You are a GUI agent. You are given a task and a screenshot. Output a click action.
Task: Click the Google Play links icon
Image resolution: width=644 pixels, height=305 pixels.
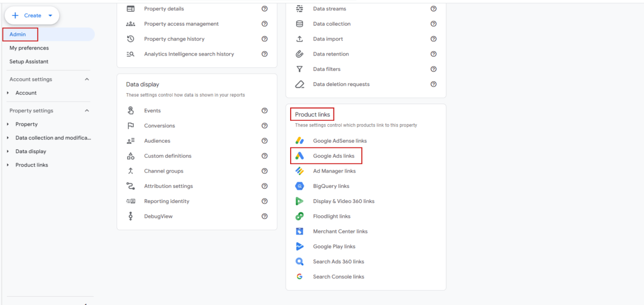[299, 246]
